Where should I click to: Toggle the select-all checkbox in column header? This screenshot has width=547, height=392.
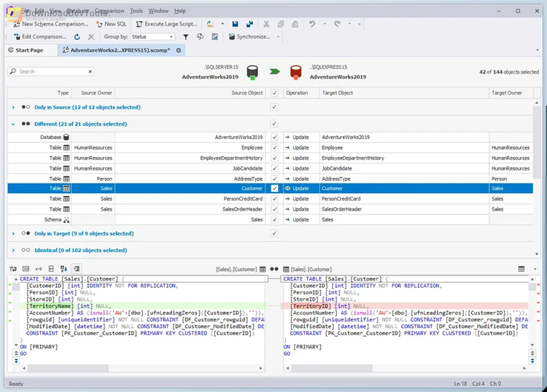pos(274,93)
